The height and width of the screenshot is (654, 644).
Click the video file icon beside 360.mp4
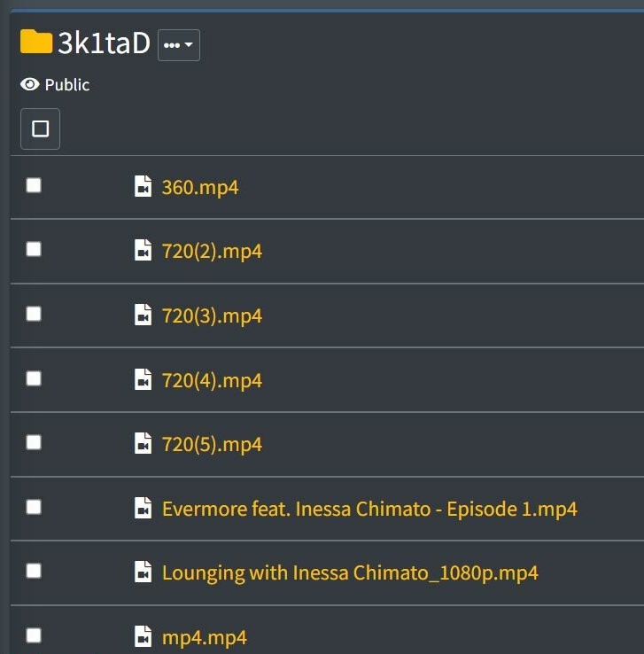[x=143, y=187]
